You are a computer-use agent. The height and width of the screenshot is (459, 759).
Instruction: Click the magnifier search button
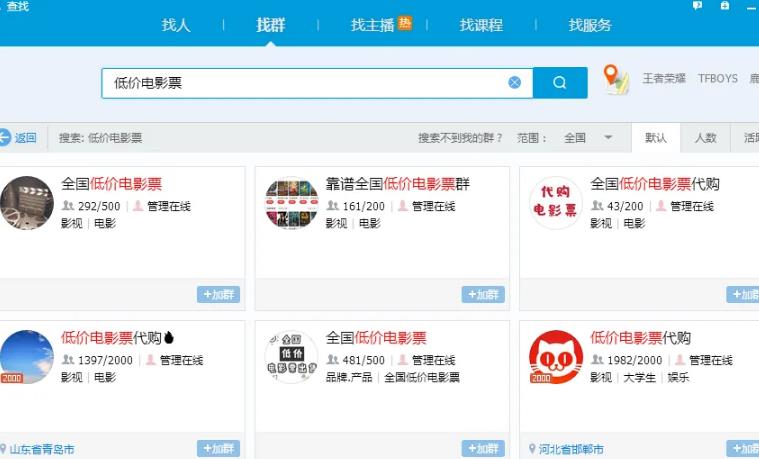(x=560, y=83)
